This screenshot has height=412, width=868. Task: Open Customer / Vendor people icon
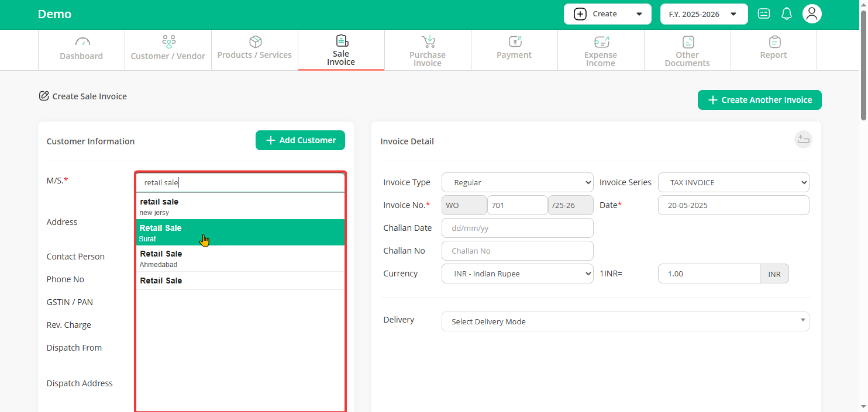pyautogui.click(x=168, y=42)
